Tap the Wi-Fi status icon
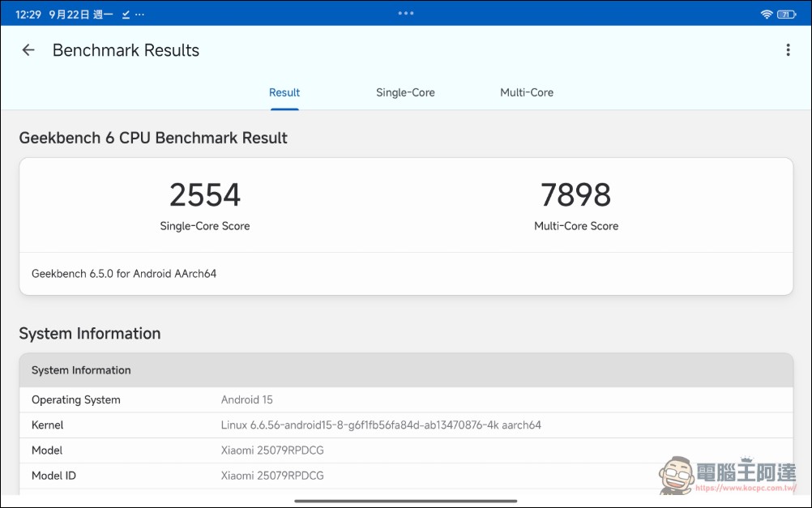The image size is (812, 508). 767,14
